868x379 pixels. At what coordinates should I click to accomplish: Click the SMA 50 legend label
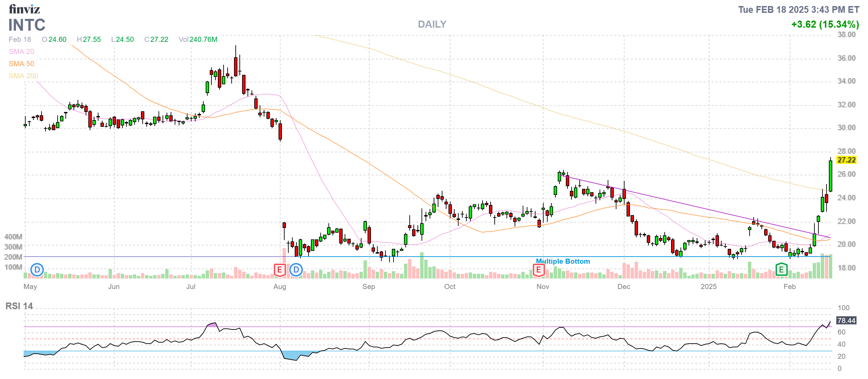(x=21, y=64)
